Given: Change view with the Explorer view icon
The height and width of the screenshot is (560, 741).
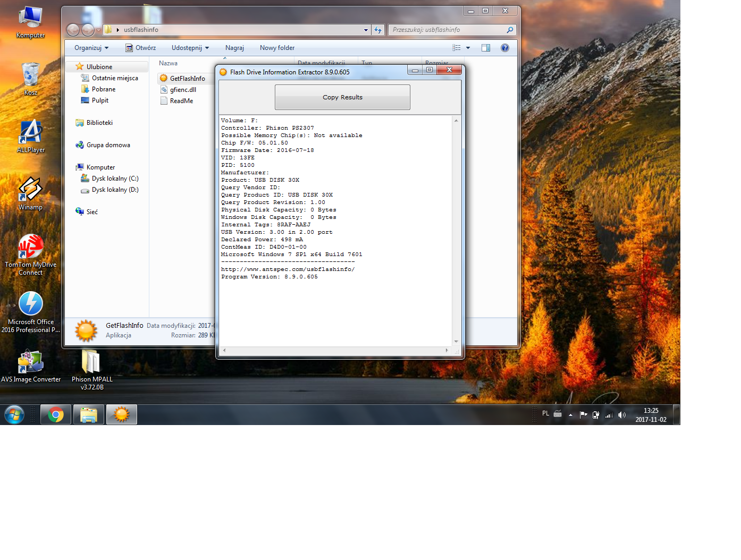Looking at the screenshot, I should (x=457, y=48).
